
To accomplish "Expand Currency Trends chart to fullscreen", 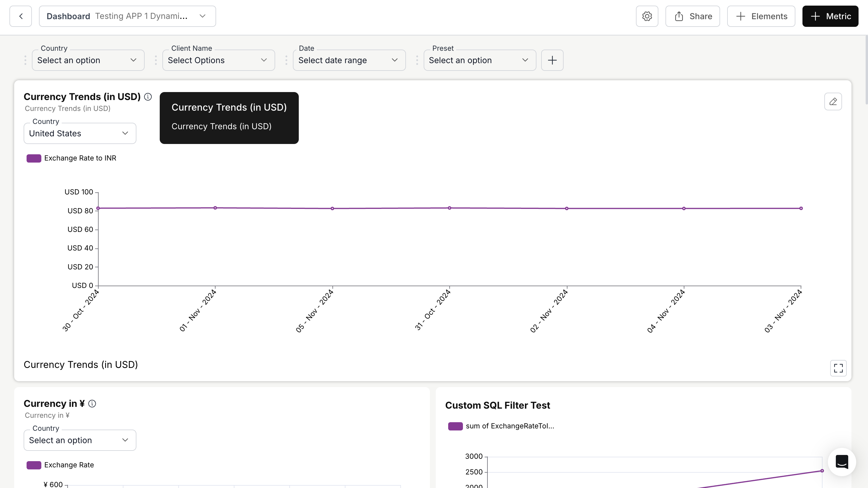I will [838, 368].
